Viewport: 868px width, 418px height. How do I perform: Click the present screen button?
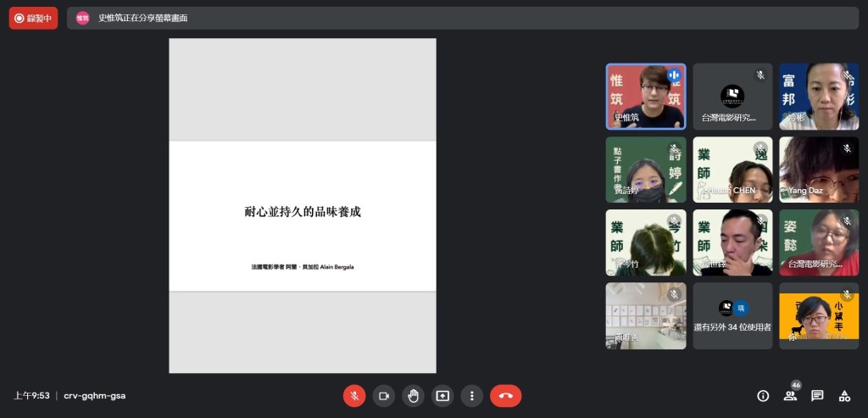442,395
